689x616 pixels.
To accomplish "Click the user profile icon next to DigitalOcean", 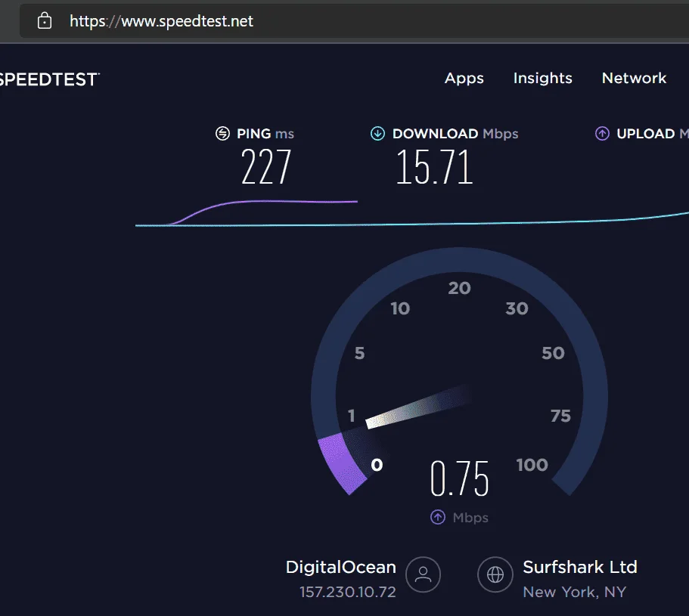I will (423, 574).
